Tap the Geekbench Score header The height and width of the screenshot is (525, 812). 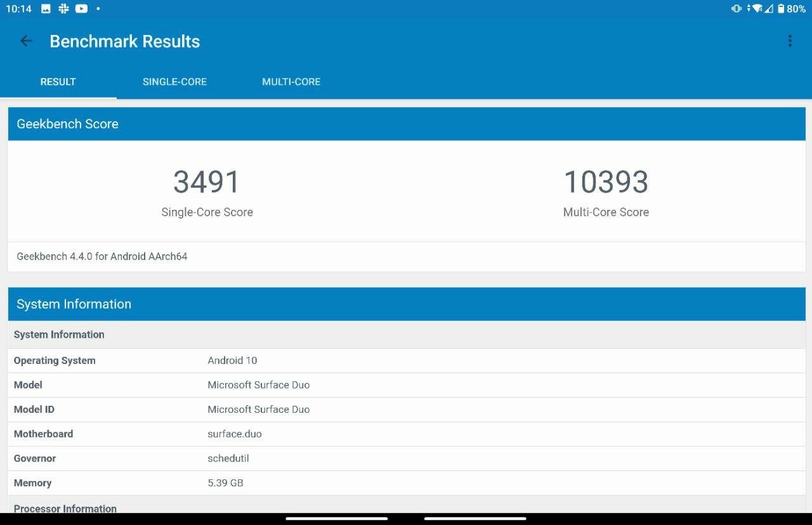(x=407, y=124)
